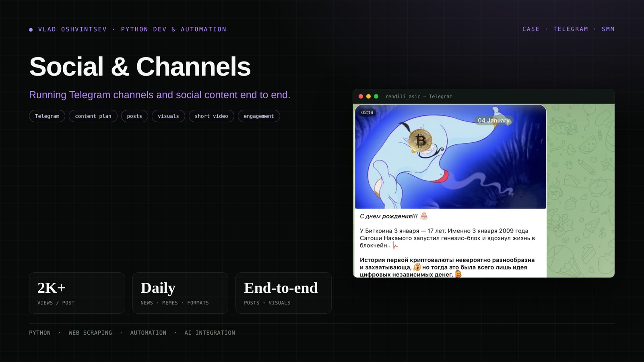Image resolution: width=644 pixels, height=362 pixels.
Task: Open the 2K+ views per post card
Action: pos(77,293)
